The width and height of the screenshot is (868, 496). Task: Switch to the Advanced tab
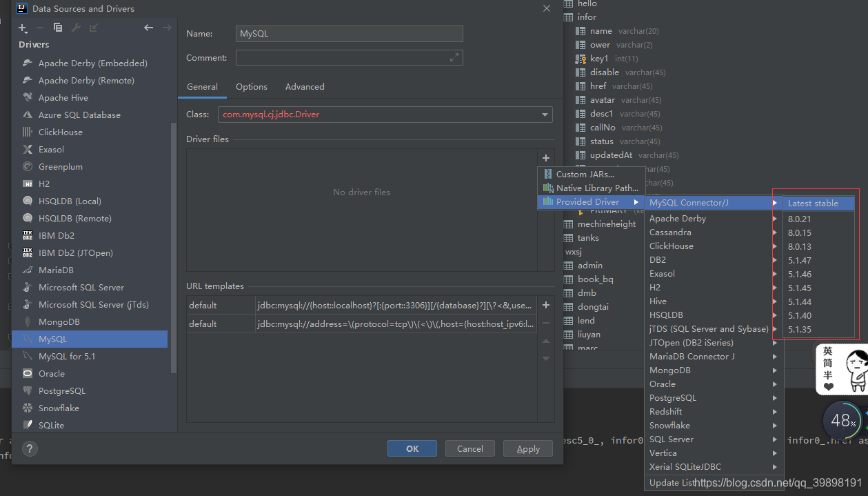tap(305, 86)
